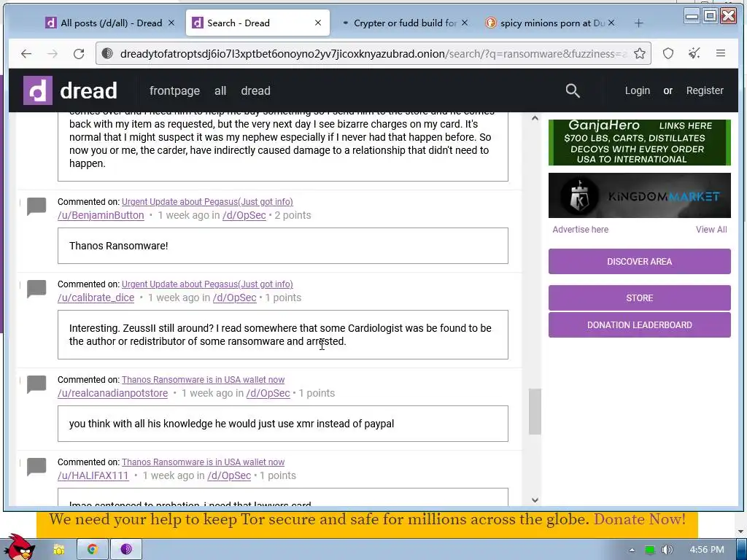Click the Login link
The height and width of the screenshot is (560, 747).
tap(638, 90)
